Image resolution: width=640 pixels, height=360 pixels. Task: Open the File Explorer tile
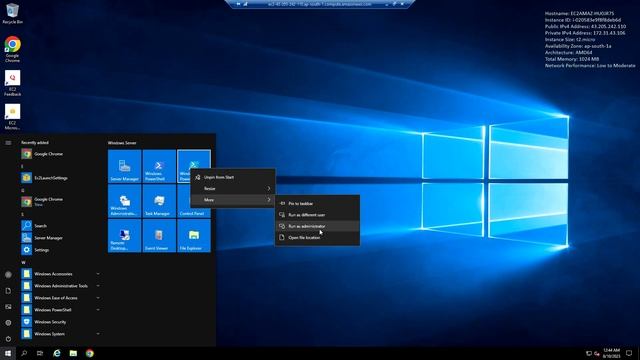pyautogui.click(x=194, y=236)
